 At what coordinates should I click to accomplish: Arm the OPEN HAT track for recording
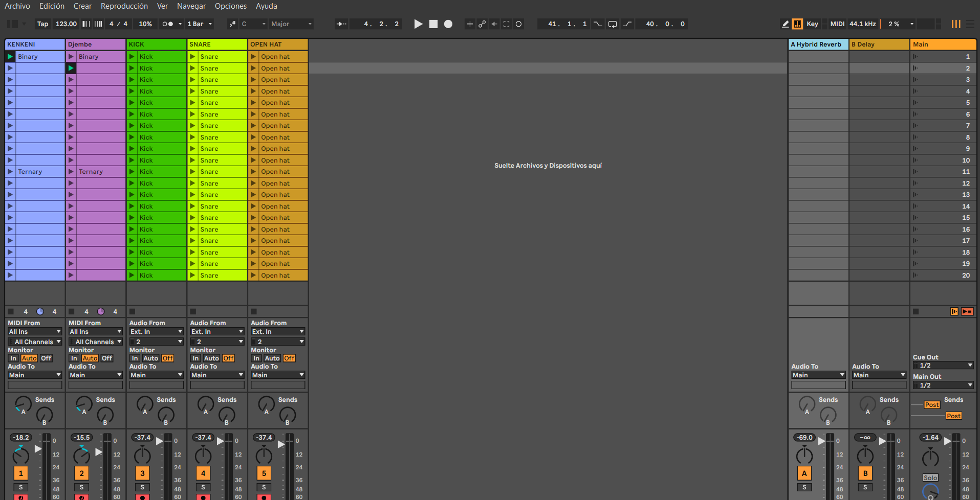tap(264, 497)
